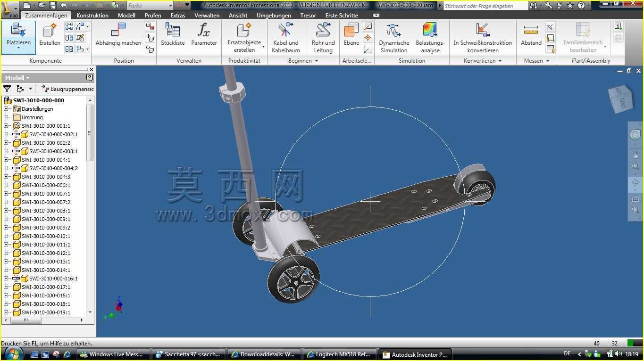Open the Downloaddetails taskbar window

(265, 354)
